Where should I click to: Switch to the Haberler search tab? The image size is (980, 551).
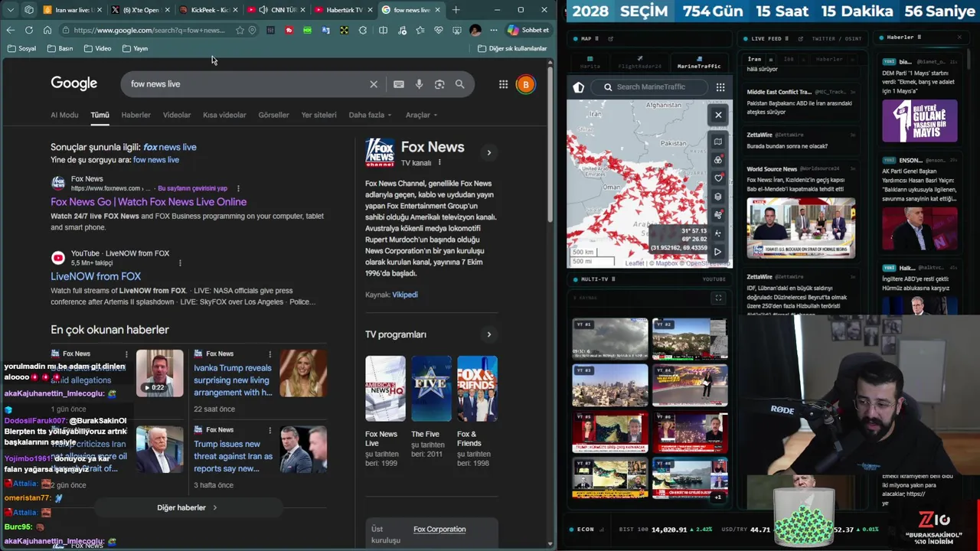136,115
